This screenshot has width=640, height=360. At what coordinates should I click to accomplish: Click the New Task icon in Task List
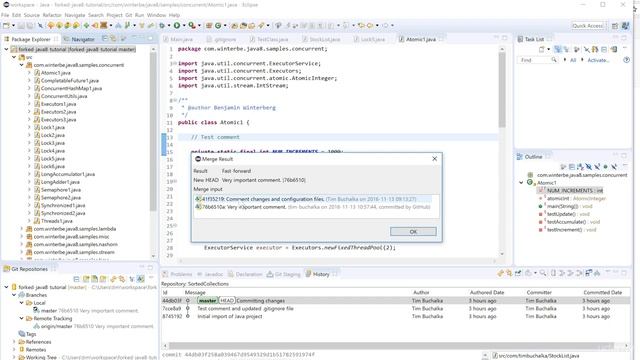click(541, 49)
